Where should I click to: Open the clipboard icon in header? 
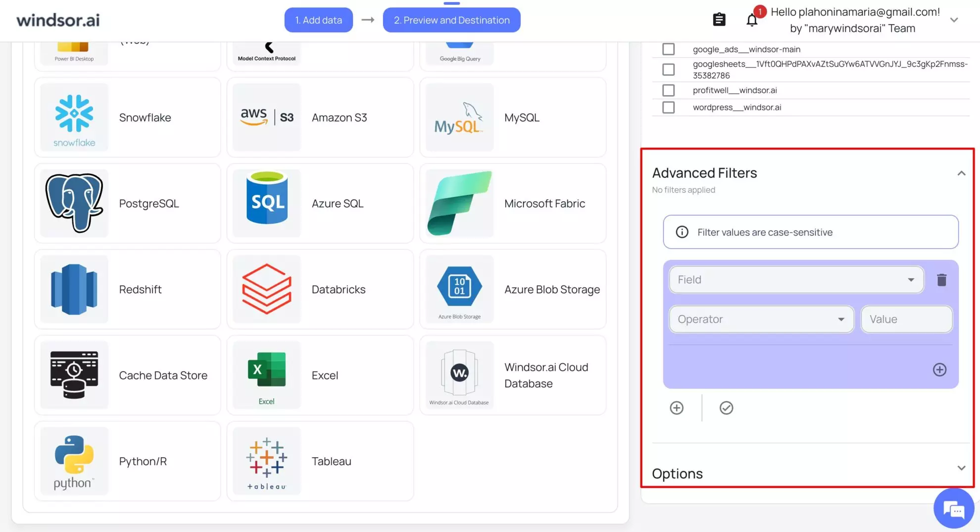pyautogui.click(x=719, y=20)
